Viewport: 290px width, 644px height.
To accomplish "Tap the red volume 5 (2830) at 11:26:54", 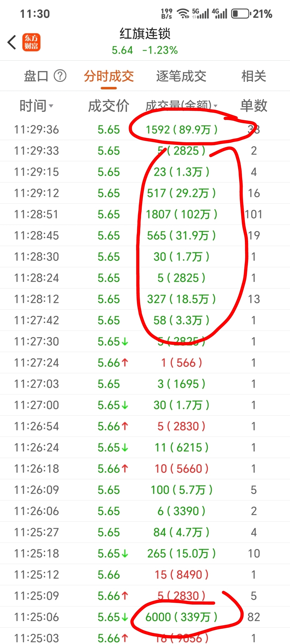I will (x=182, y=426).
